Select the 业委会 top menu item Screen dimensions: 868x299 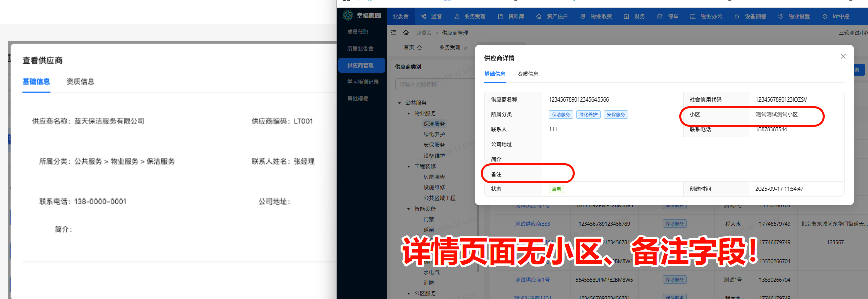point(401,16)
